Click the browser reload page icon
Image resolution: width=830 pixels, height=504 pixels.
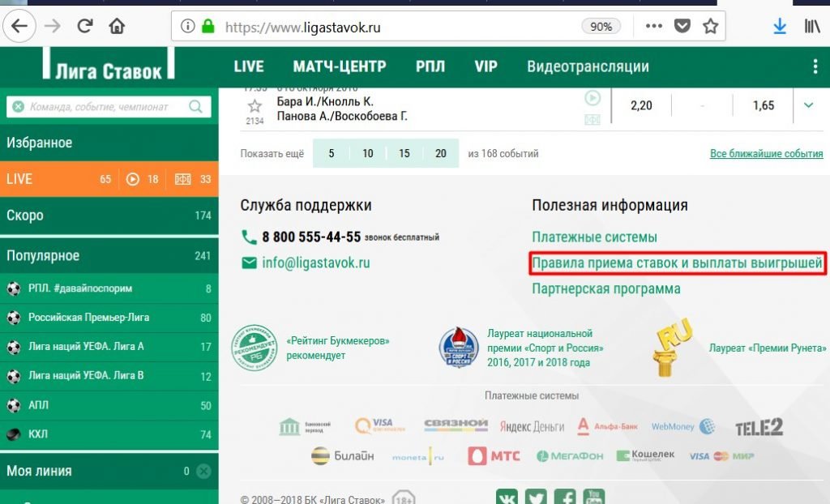84,26
